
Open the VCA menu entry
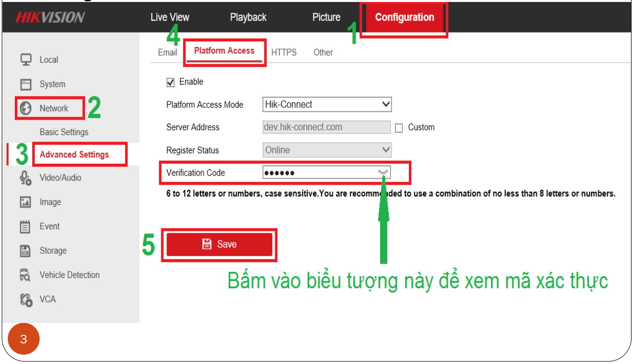[48, 299]
